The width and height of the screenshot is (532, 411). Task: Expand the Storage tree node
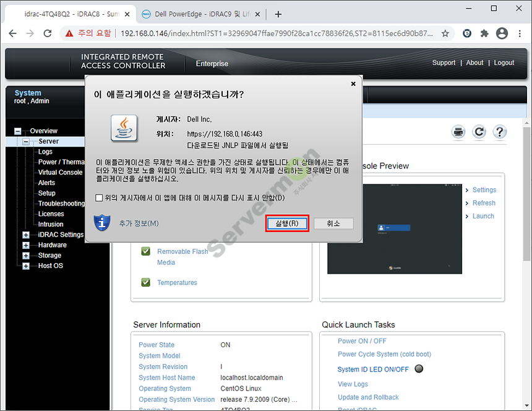26,256
